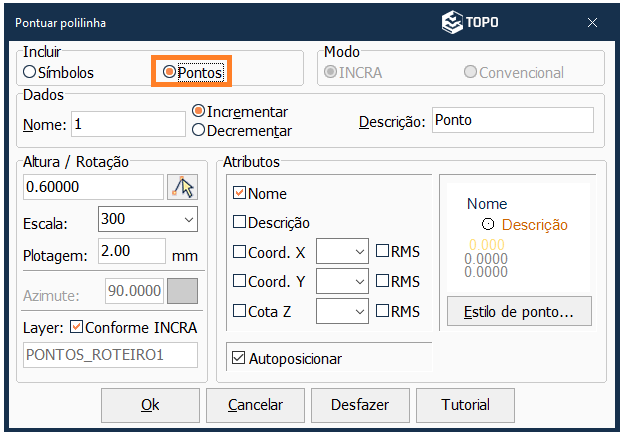Viewport: 626px width, 435px height.
Task: Click the gray Azimute color box
Action: [x=183, y=291]
